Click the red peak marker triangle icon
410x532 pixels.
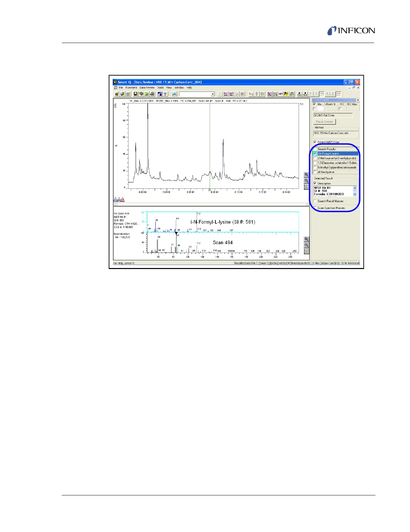click(123, 199)
